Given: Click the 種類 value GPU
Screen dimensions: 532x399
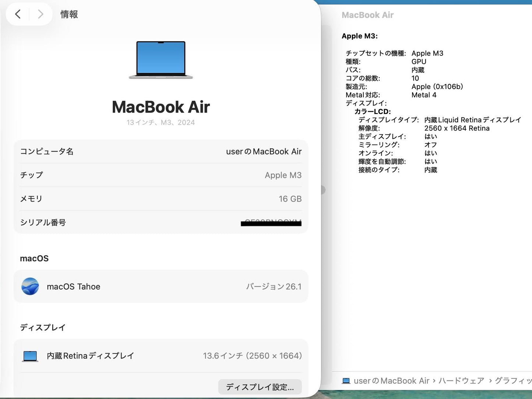Looking at the screenshot, I should tap(419, 62).
